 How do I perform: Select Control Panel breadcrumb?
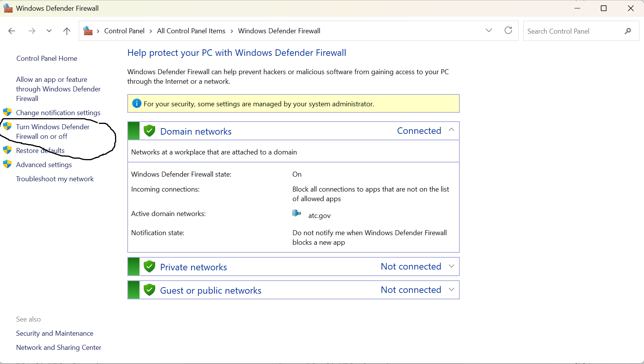click(124, 31)
